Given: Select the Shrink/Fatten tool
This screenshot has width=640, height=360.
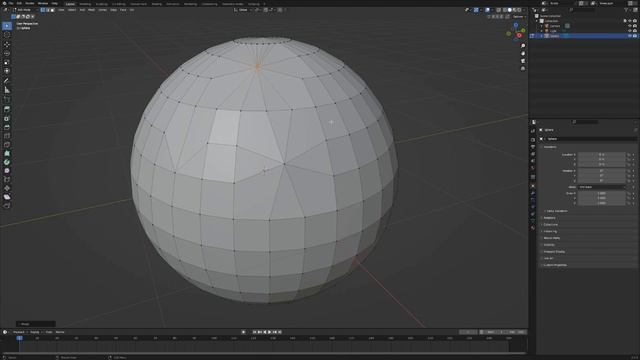Looking at the screenshot, I should click(x=7, y=188).
